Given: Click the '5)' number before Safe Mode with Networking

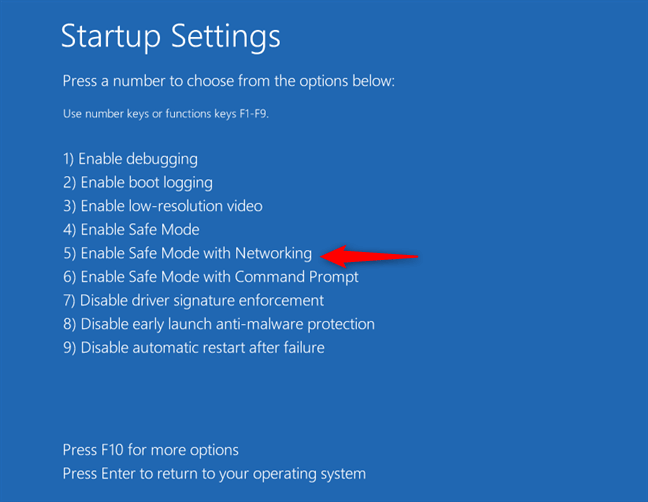Looking at the screenshot, I should click(69, 253).
